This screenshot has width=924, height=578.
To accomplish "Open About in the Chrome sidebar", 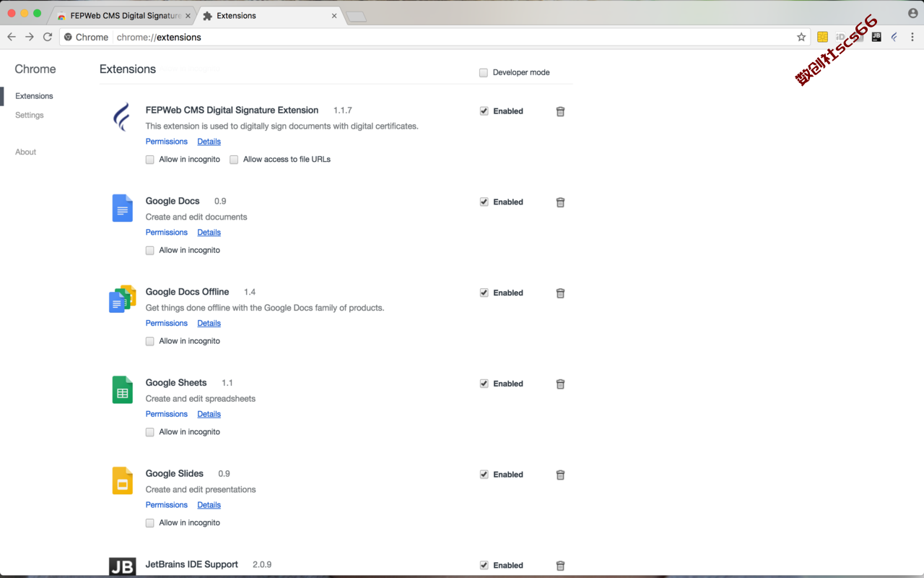I will tap(26, 152).
